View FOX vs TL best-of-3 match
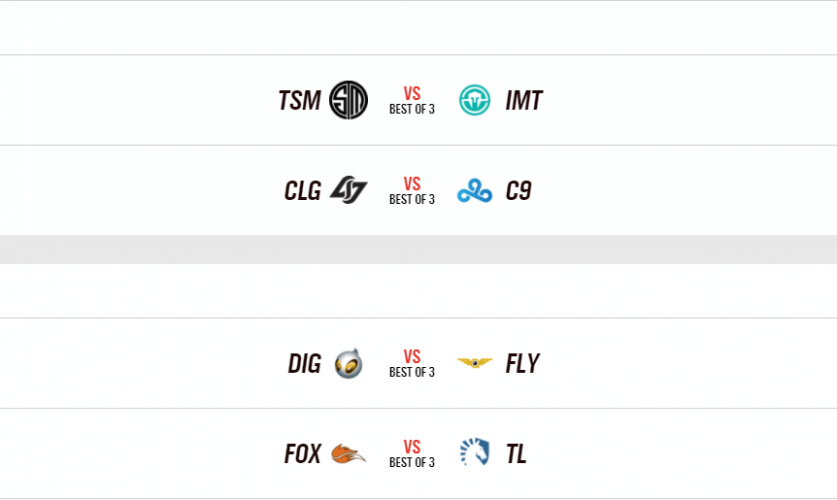Image resolution: width=837 pixels, height=500 pixels. 412,453
